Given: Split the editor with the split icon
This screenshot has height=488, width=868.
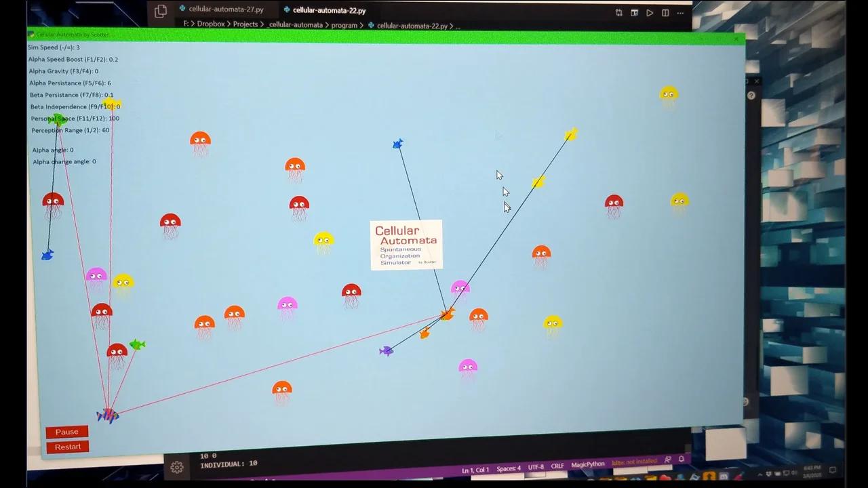Looking at the screenshot, I should click(665, 12).
